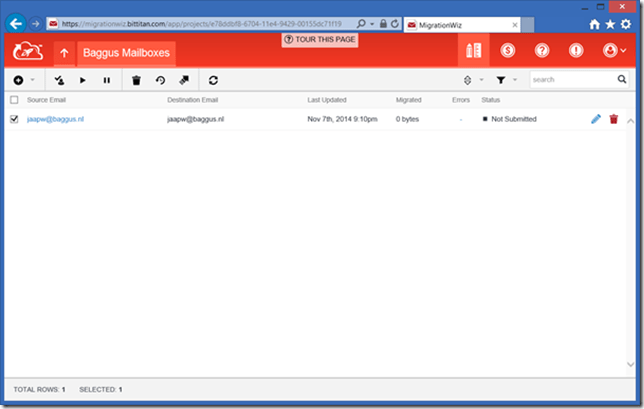Screen dimensions: 644x409
Task: Click the up arrow beside Baggus Mailboxes
Action: coord(64,51)
